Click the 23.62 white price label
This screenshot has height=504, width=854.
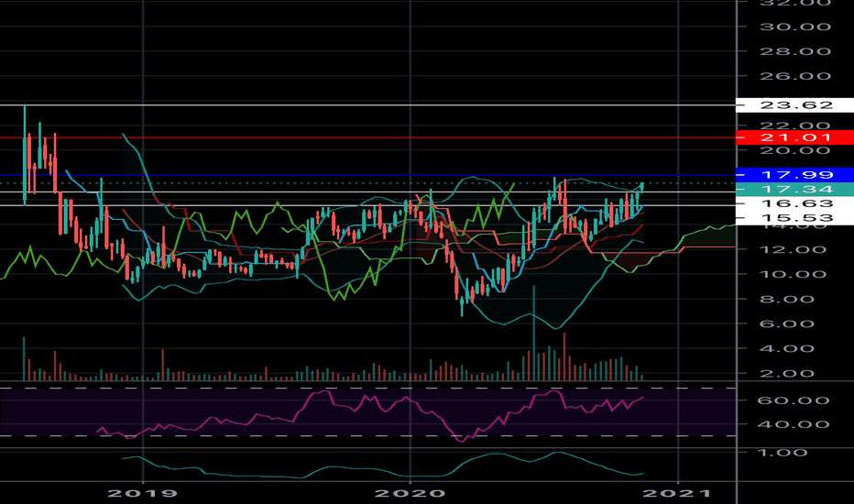pyautogui.click(x=794, y=105)
